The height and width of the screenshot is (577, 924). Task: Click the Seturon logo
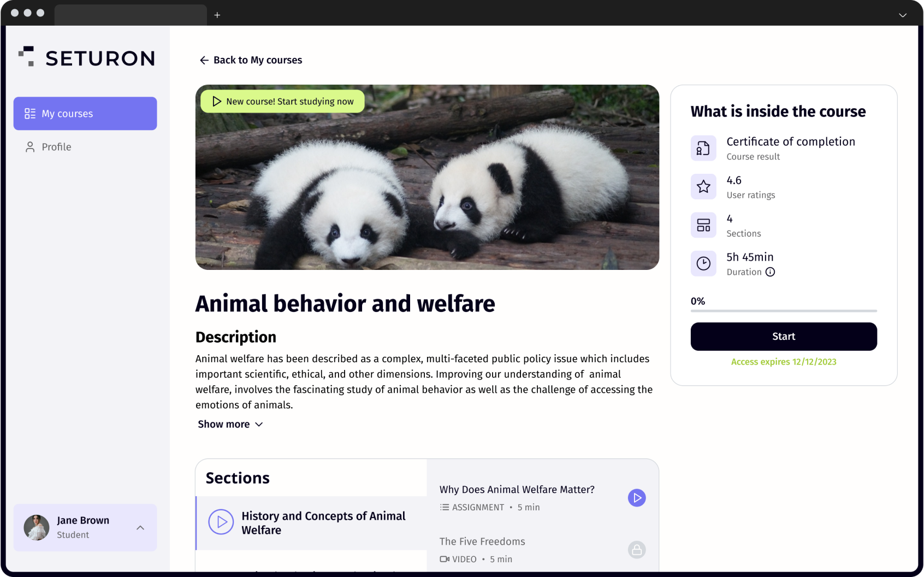click(x=86, y=57)
